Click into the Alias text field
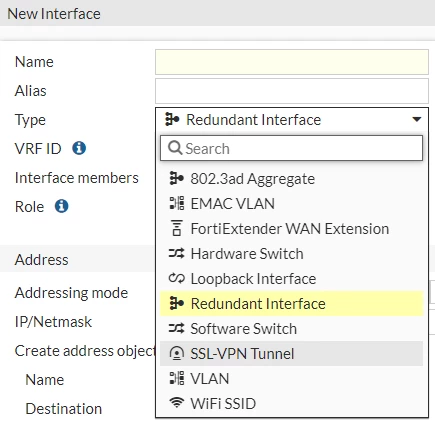This screenshot has width=435, height=430. 292,91
